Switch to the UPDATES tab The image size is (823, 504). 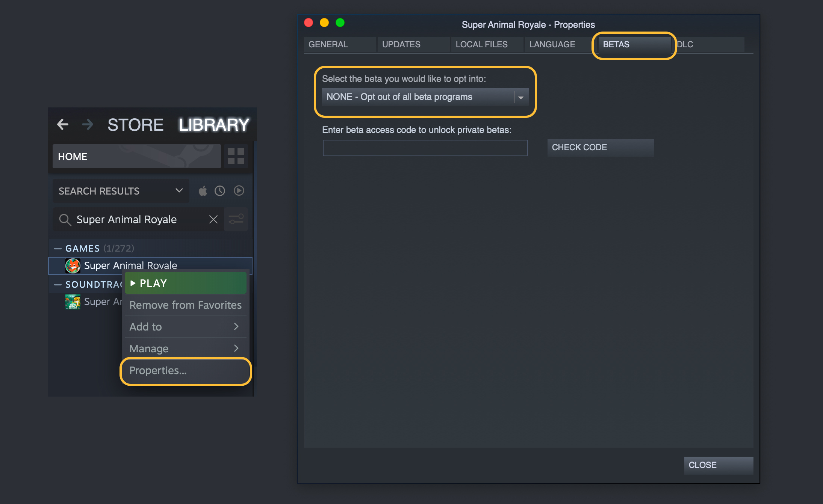pos(413,44)
